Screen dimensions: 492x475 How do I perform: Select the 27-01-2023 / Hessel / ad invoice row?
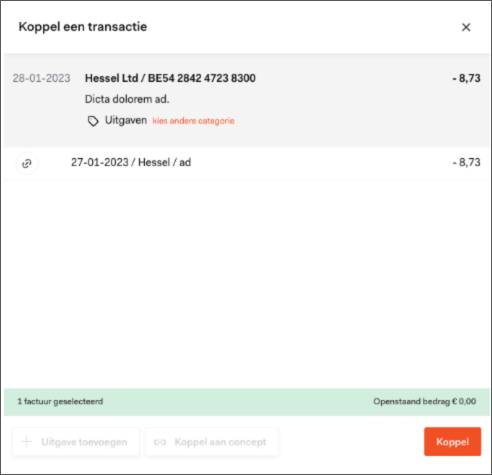tap(247, 163)
